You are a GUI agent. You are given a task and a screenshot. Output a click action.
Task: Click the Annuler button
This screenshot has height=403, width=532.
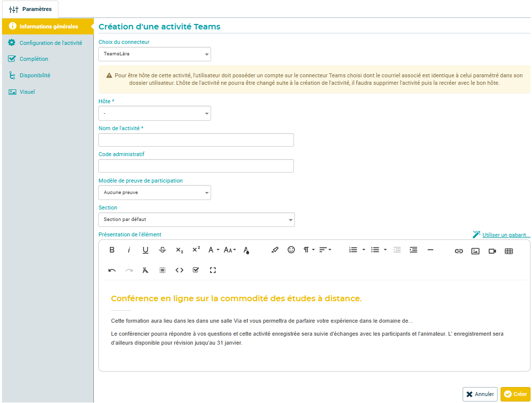pyautogui.click(x=480, y=394)
